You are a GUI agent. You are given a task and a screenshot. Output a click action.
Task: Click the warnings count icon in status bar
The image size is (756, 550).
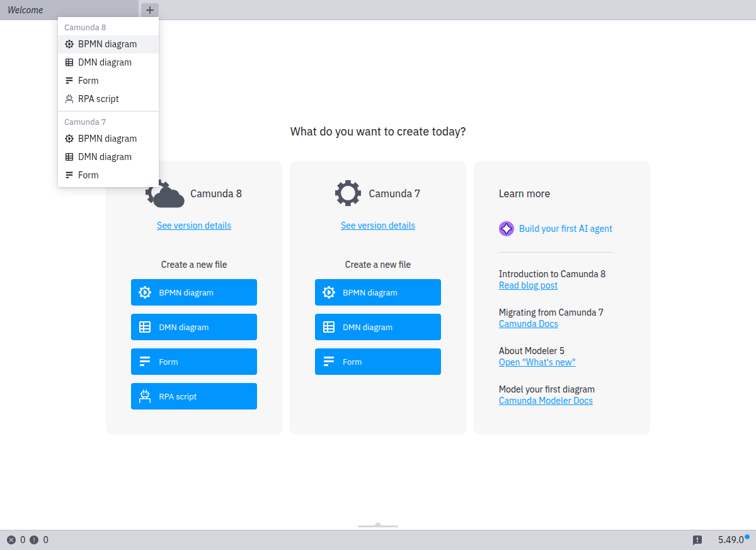34,540
